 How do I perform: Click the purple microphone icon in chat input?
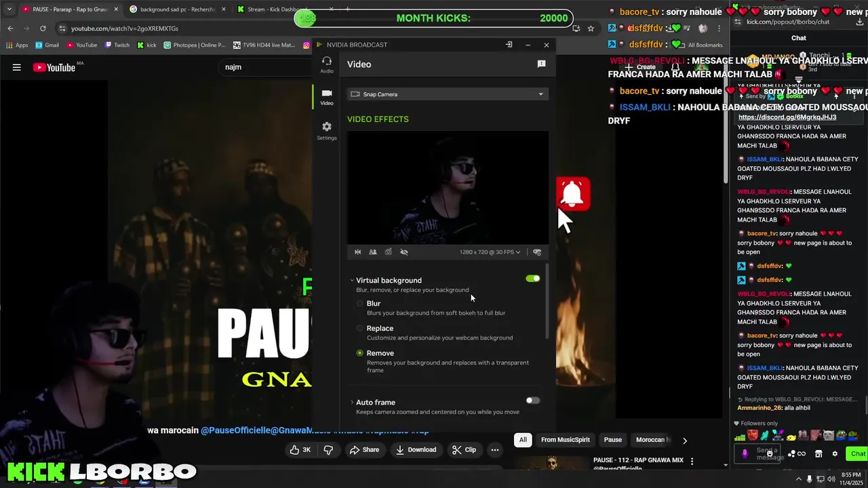[x=745, y=453]
